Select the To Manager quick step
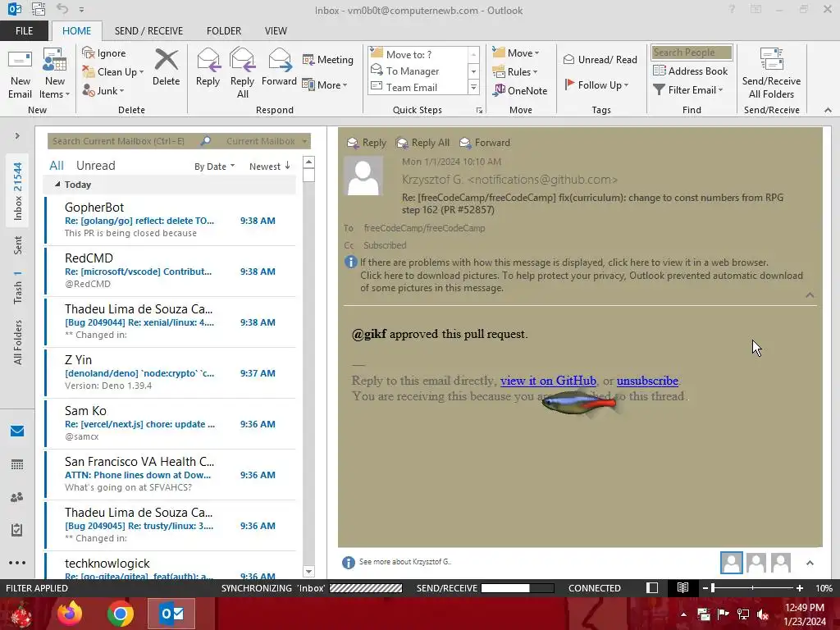840x630 pixels. [x=418, y=71]
